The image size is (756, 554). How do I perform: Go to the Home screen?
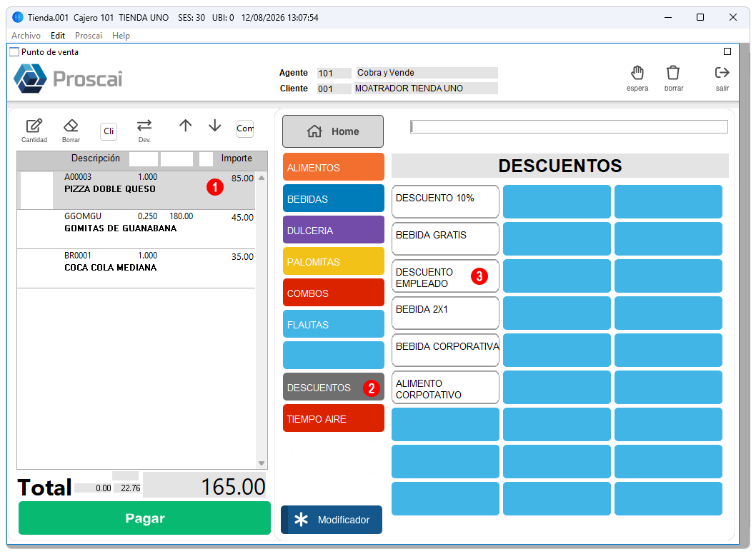[333, 131]
